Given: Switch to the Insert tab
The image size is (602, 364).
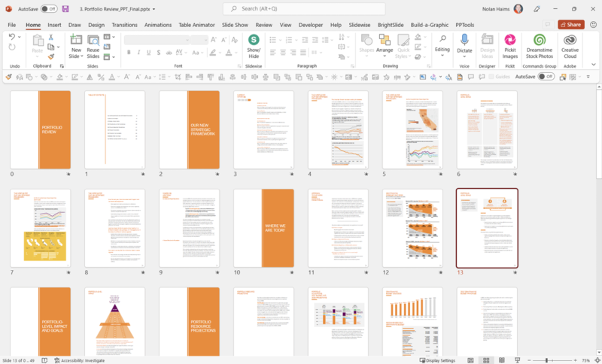Looking at the screenshot, I should pos(54,25).
